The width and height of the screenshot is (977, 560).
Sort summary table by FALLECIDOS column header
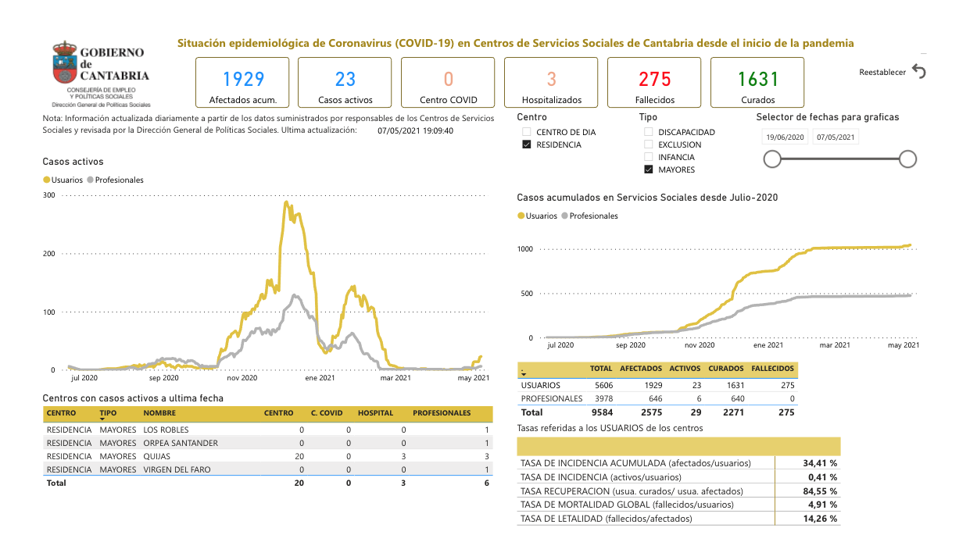772,369
